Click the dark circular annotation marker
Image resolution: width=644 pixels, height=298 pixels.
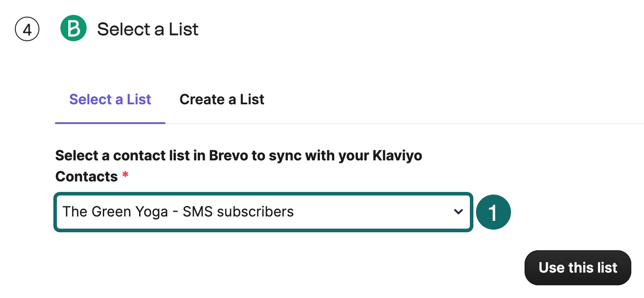click(x=493, y=212)
